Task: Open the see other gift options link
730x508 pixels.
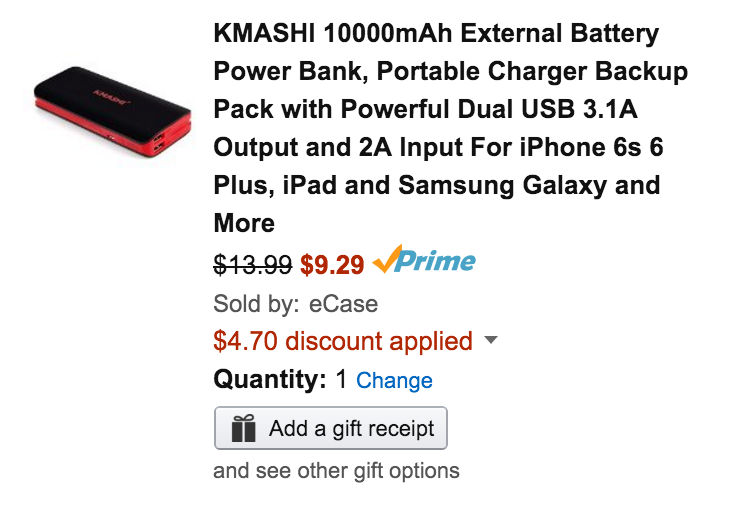Action: pos(336,470)
